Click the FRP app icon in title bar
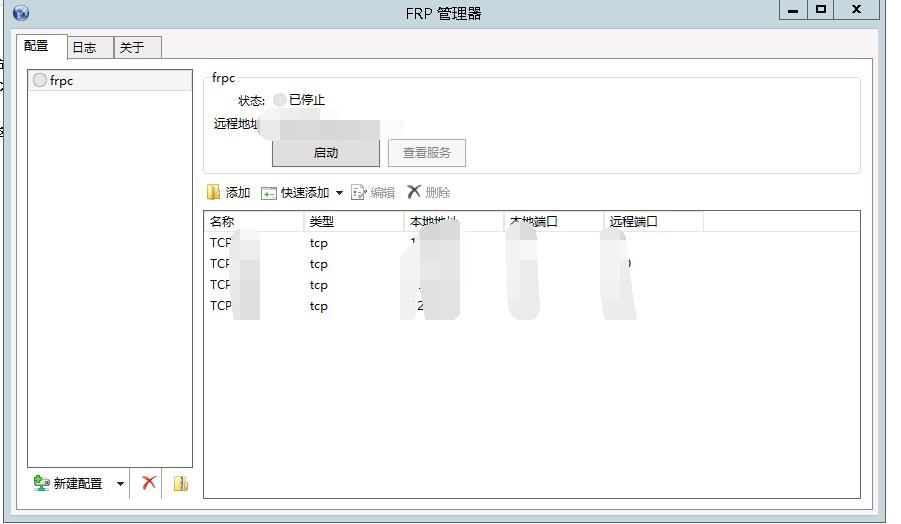This screenshot has width=901, height=524. pos(21,13)
